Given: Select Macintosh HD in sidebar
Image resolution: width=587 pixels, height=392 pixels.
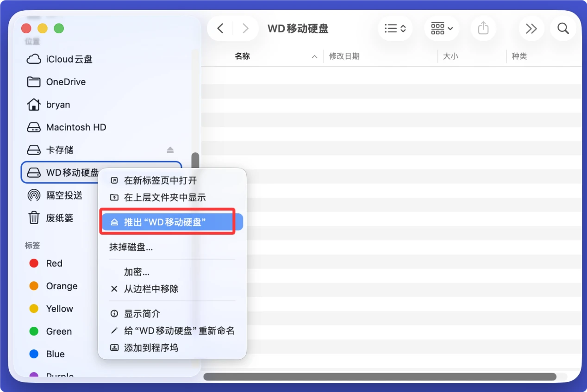Looking at the screenshot, I should (101, 127).
